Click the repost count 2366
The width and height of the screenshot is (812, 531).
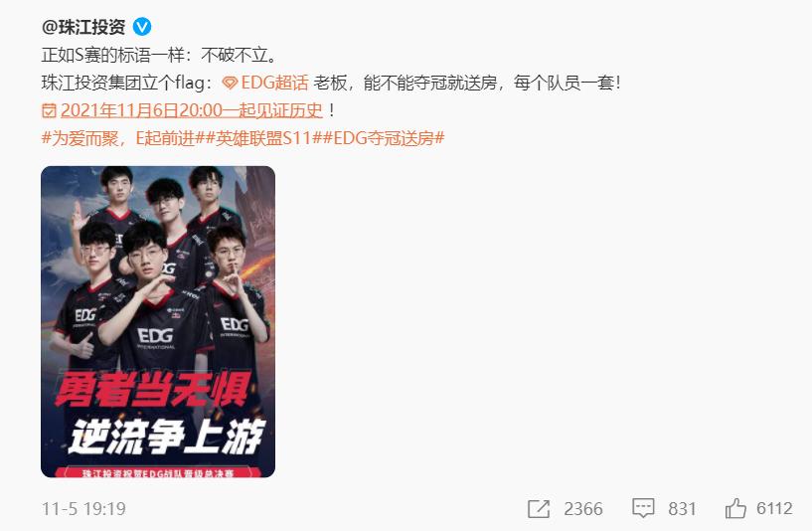[583, 509]
